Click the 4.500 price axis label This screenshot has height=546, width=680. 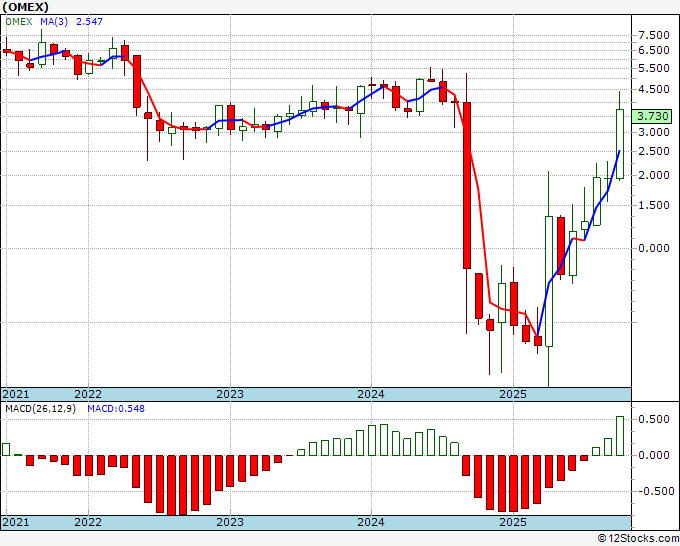(x=654, y=89)
